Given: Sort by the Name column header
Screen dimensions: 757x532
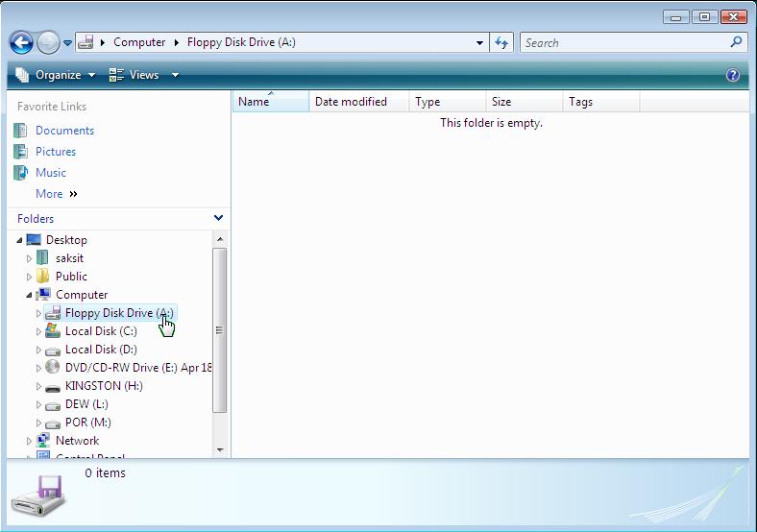Looking at the screenshot, I should (271, 102).
